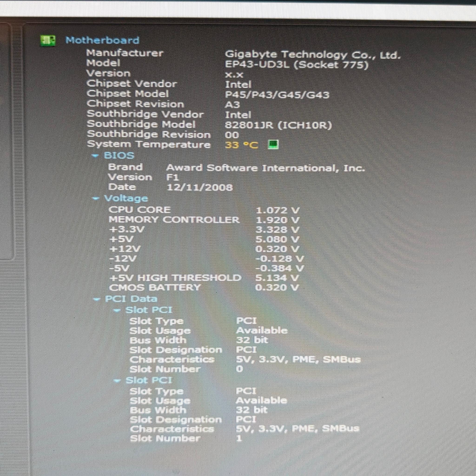This screenshot has width=476, height=476.
Task: Click the Slot Number value 1
Action: click(239, 438)
